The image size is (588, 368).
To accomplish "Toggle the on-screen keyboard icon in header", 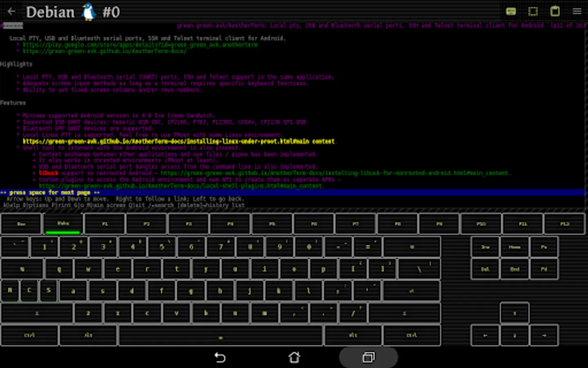I will click(x=511, y=11).
